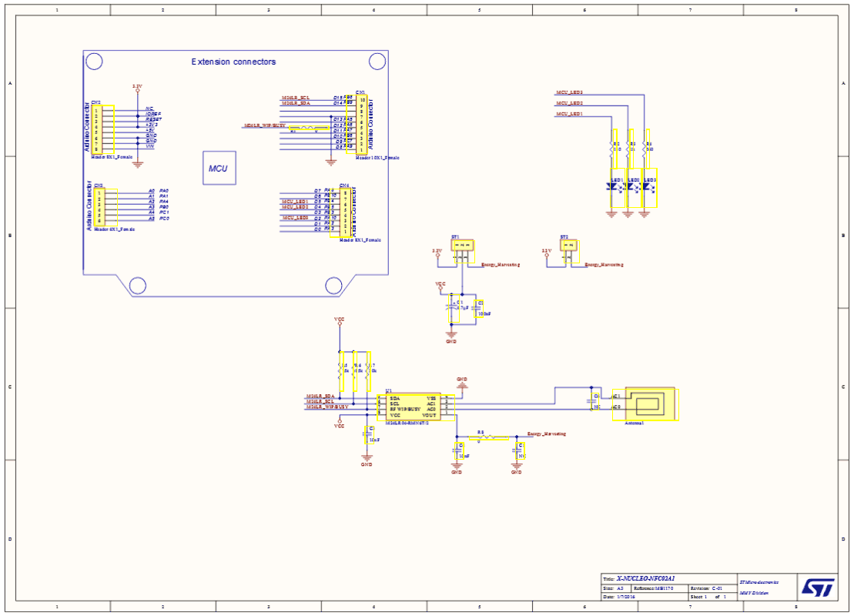Click the PC0 pin label near CN3

pos(164,219)
